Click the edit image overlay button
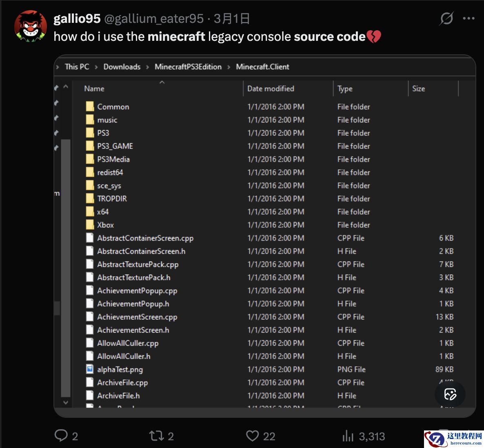This screenshot has width=484, height=448. 450,394
